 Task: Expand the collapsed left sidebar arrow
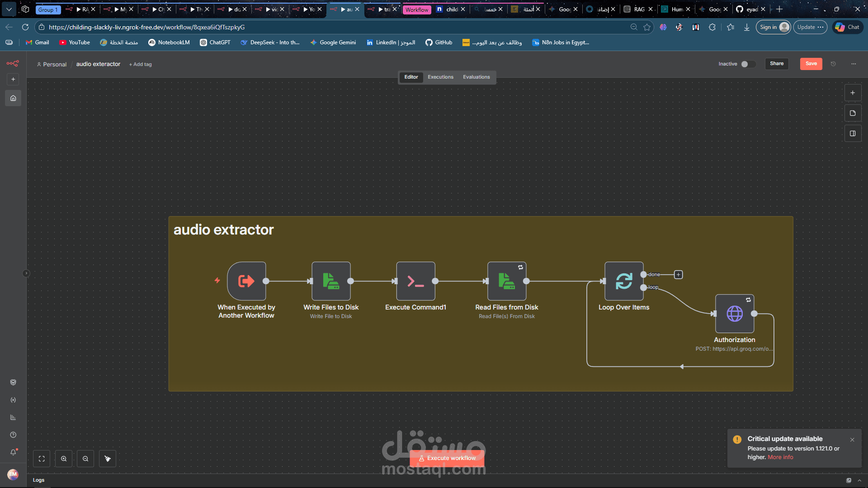click(x=26, y=273)
